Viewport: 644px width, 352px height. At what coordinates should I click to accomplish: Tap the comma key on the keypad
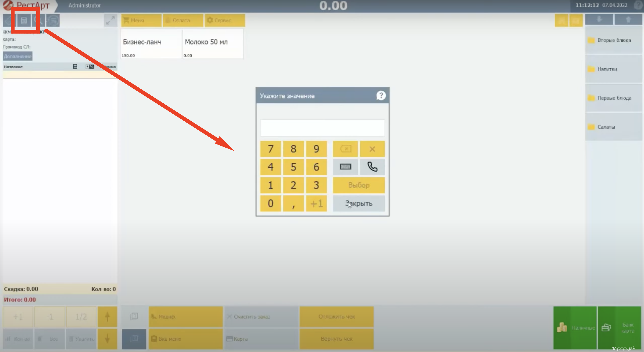[294, 203]
